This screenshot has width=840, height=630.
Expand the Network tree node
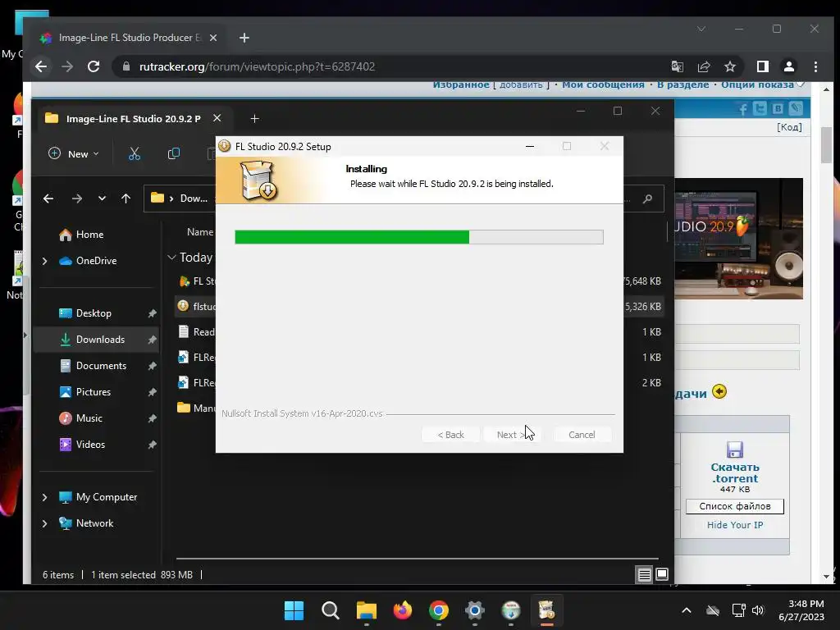45,523
